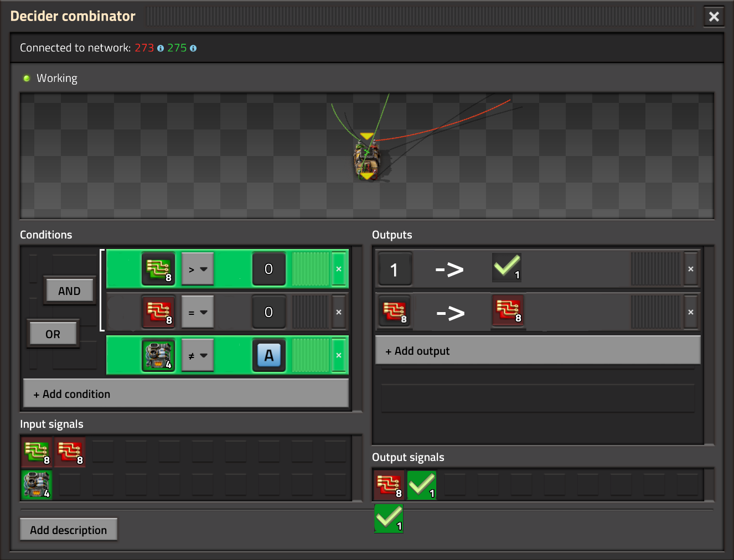Click the checkmark signal in the first output row
Screen dimensions: 734x560
(506, 268)
